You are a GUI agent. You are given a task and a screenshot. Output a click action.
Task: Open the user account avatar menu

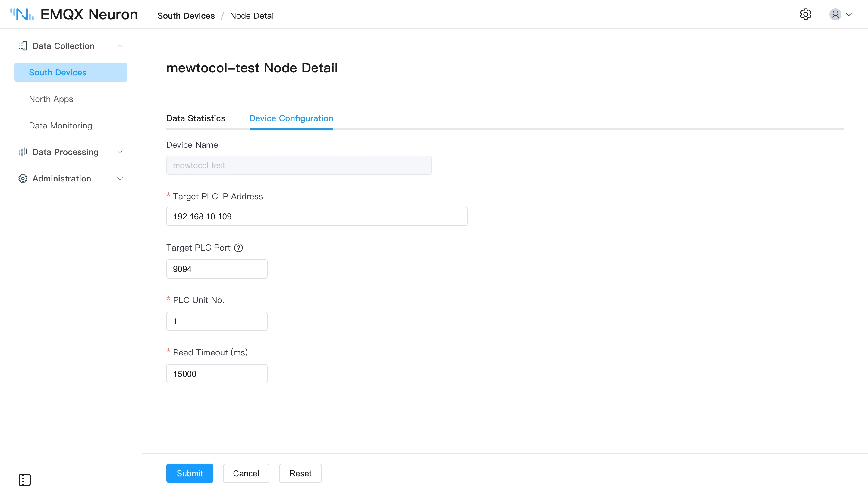835,14
